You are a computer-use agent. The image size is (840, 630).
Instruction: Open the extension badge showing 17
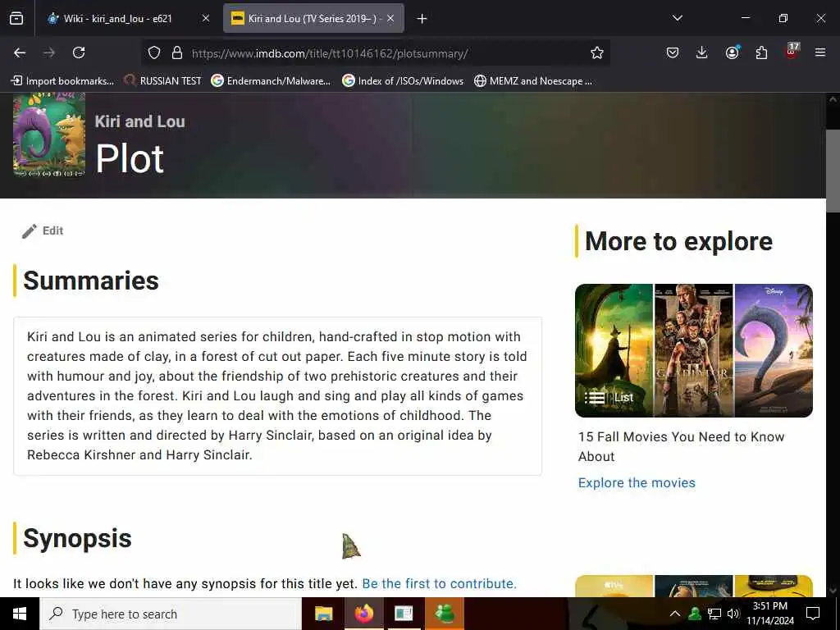click(792, 51)
